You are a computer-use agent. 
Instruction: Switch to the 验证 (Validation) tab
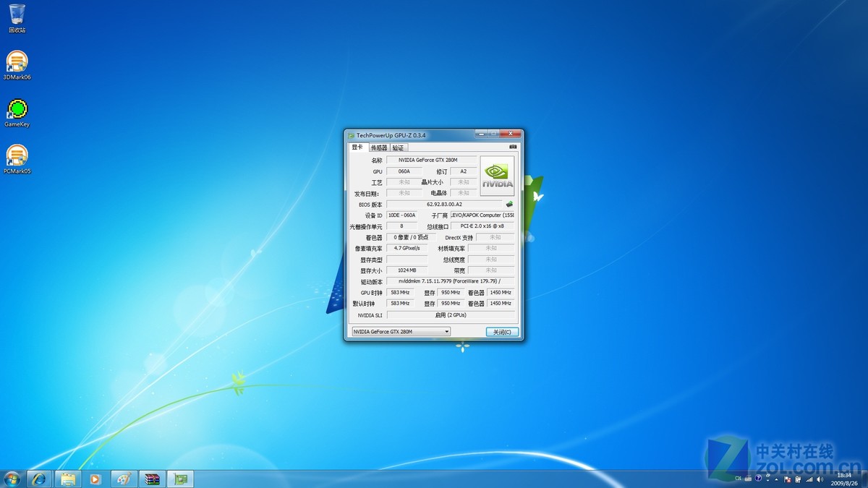click(x=397, y=147)
